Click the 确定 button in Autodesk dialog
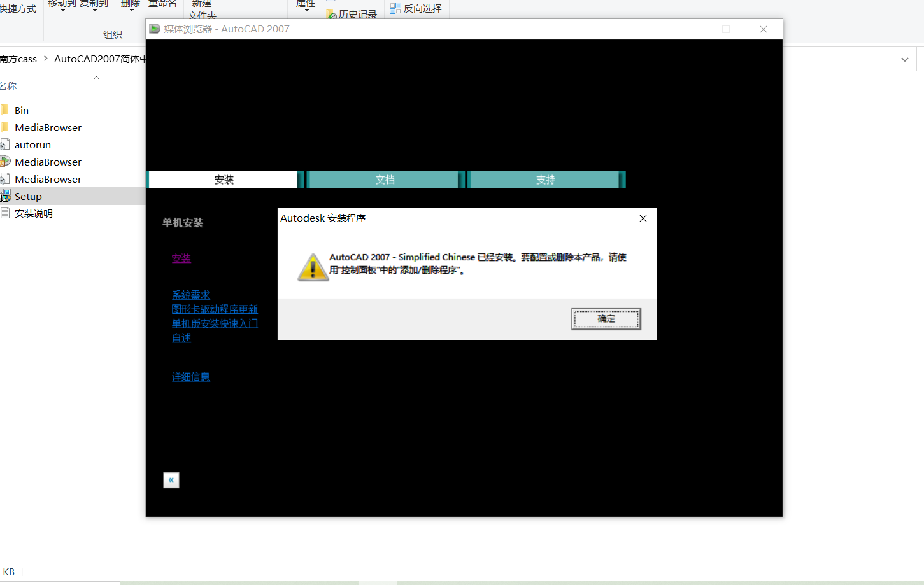The height and width of the screenshot is (585, 924). tap(606, 319)
